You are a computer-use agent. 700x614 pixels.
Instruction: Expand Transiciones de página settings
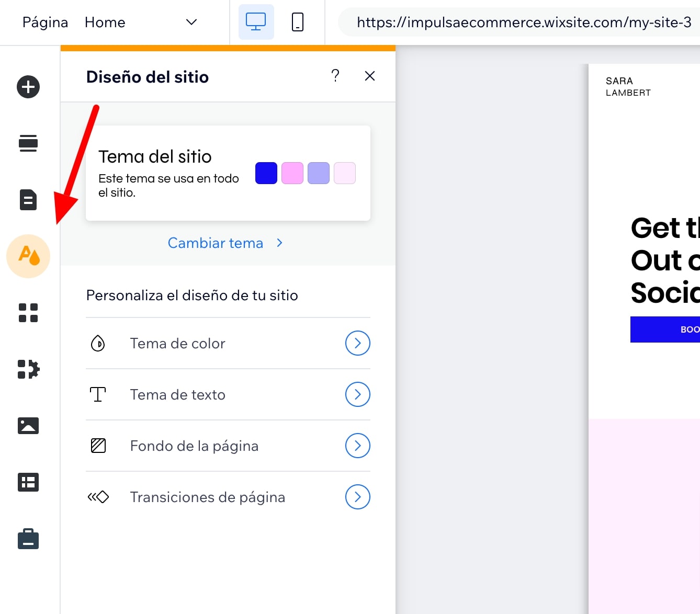point(357,497)
